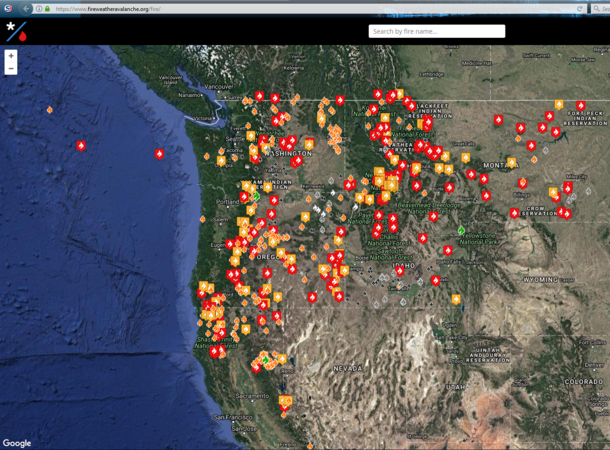Select the lone red marker in southeast Oregon
610x450 pixels.
[x=312, y=298]
